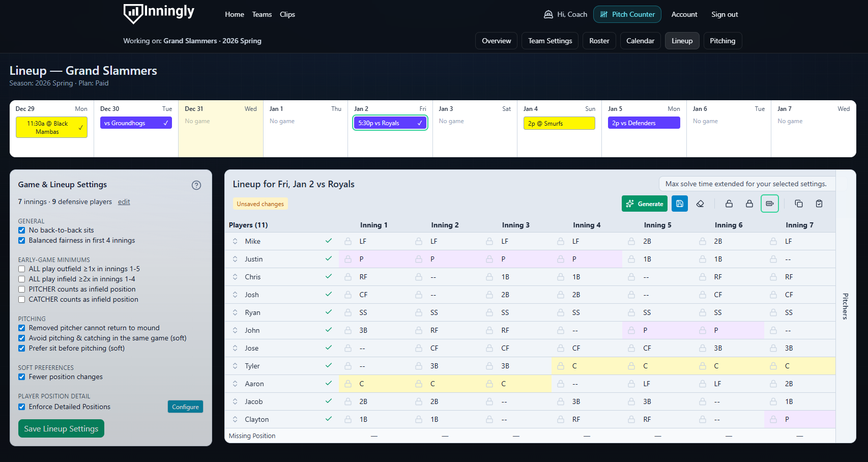Expand the Pitchers side panel
The width and height of the screenshot is (868, 462).
tap(845, 307)
